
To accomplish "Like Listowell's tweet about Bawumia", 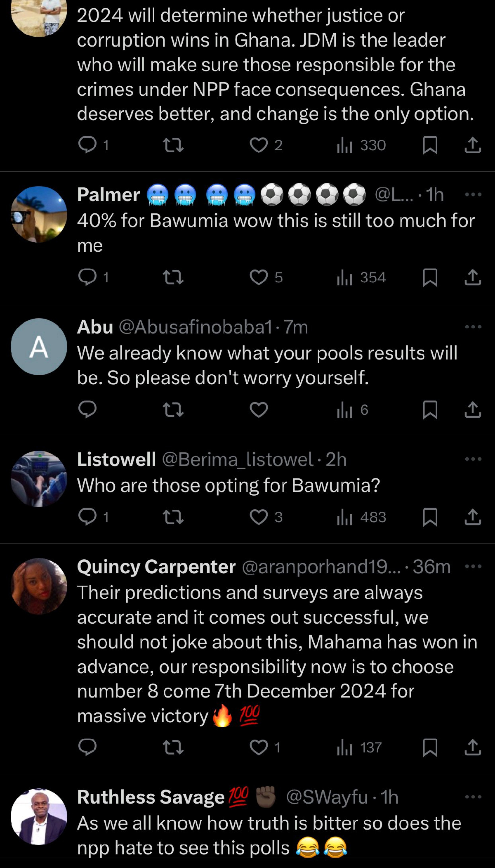I will click(259, 517).
